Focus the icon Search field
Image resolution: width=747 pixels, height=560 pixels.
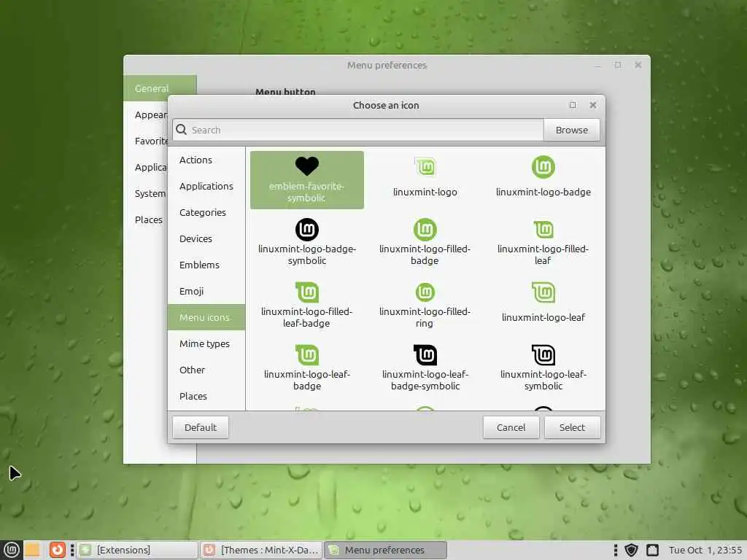[357, 130]
